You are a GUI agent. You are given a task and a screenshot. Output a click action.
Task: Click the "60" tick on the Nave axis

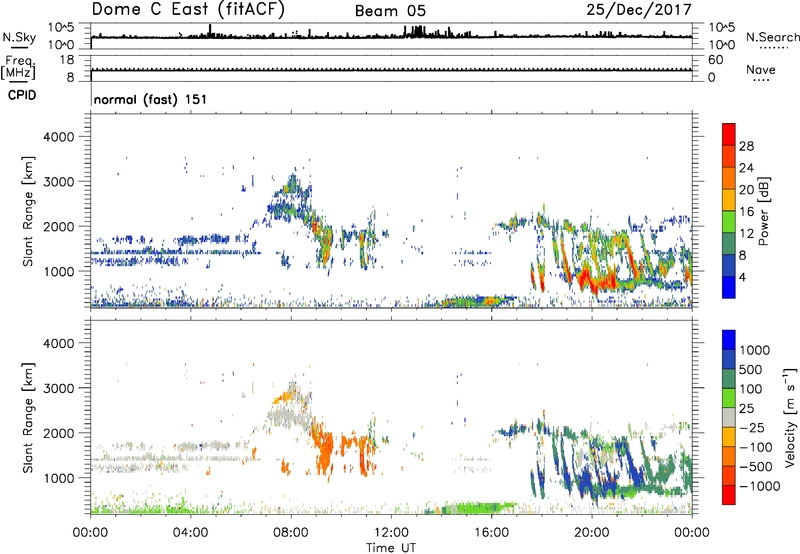point(715,60)
